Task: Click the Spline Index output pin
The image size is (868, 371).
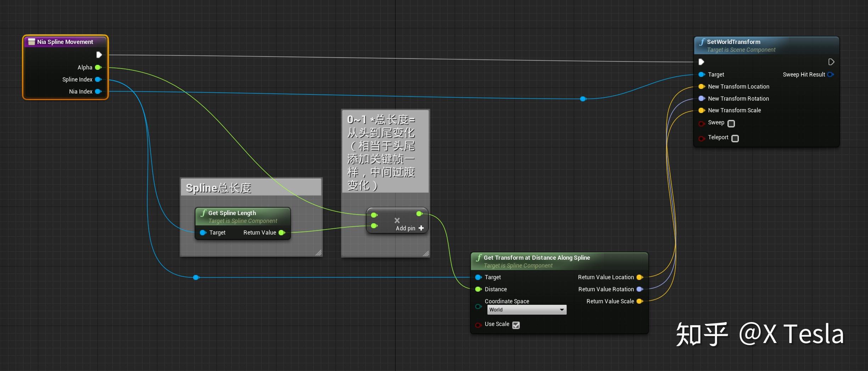Action: click(98, 79)
